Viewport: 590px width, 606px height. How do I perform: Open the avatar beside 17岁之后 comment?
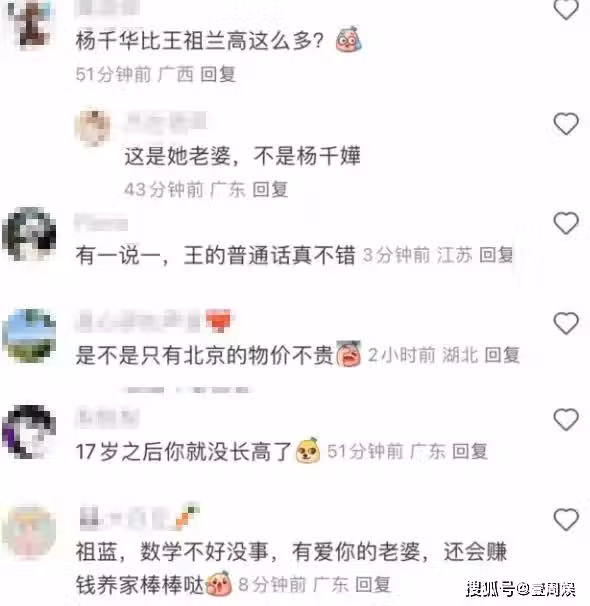point(29,432)
